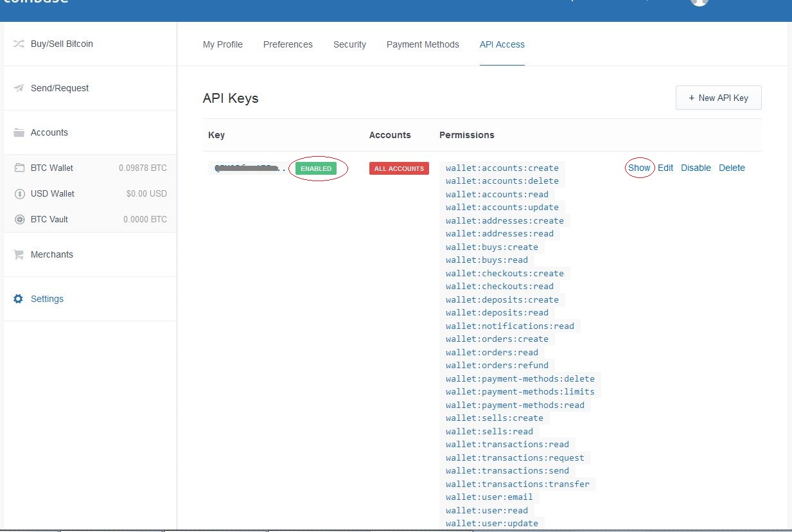Select the wallet:deposits:create permission
The width and height of the screenshot is (792, 532).
pyautogui.click(x=502, y=299)
